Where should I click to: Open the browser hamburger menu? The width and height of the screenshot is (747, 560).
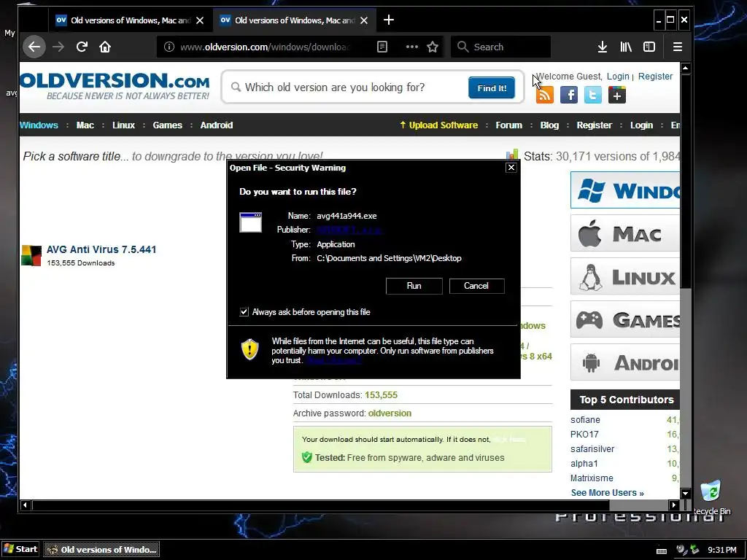tap(678, 47)
